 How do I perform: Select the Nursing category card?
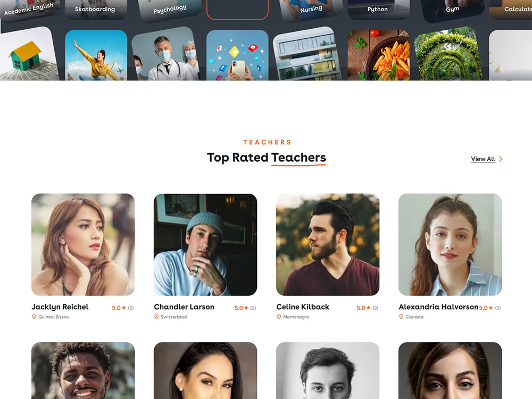pos(311,10)
